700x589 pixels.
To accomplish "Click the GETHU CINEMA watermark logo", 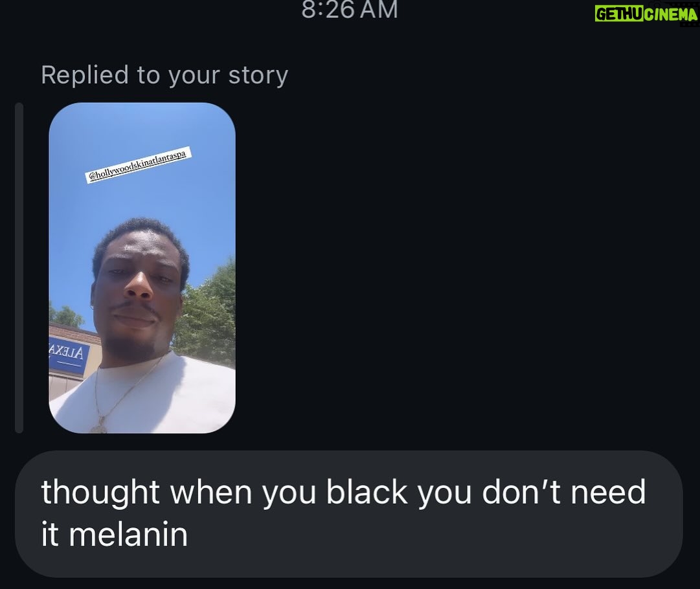I will click(646, 14).
